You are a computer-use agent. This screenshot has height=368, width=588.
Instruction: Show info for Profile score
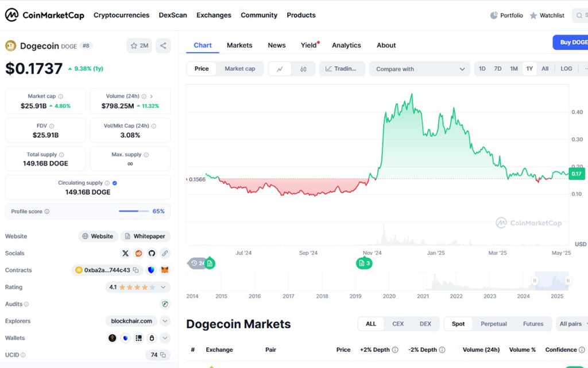[x=47, y=212]
